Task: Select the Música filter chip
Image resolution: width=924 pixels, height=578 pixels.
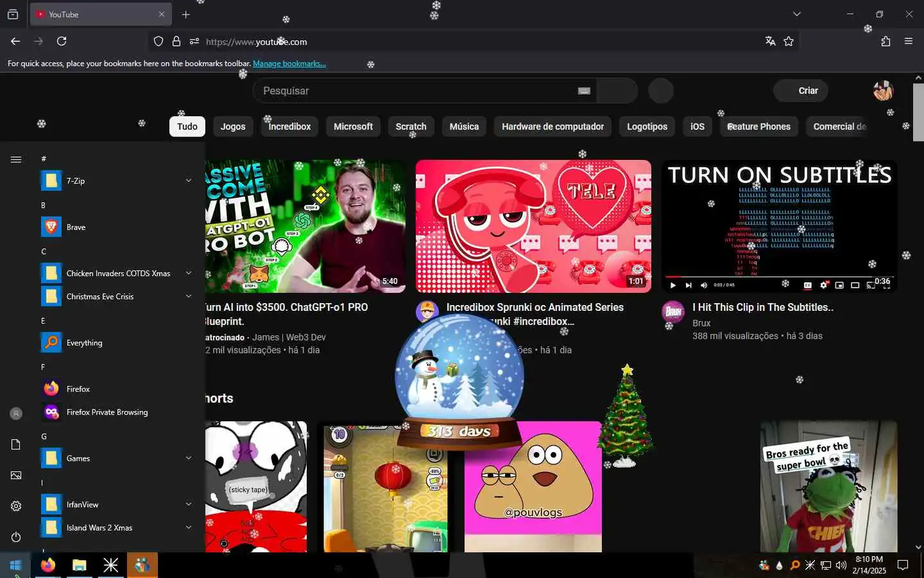Action: click(x=464, y=127)
